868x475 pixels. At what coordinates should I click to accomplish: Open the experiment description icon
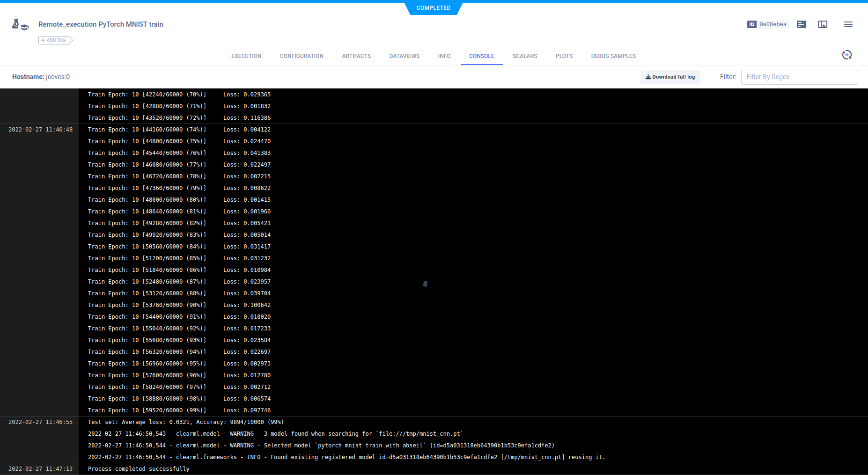pos(801,24)
